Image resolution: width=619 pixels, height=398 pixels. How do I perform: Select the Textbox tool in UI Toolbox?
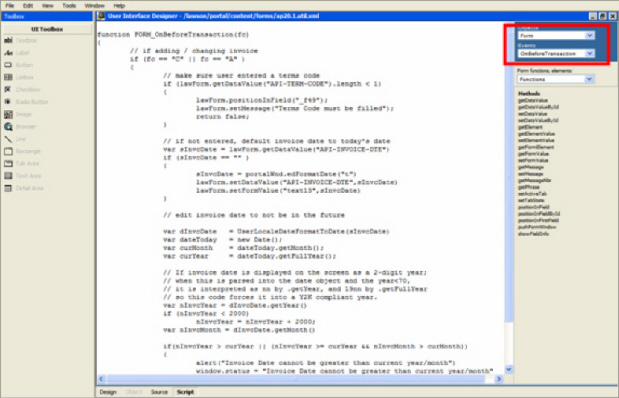[21, 40]
